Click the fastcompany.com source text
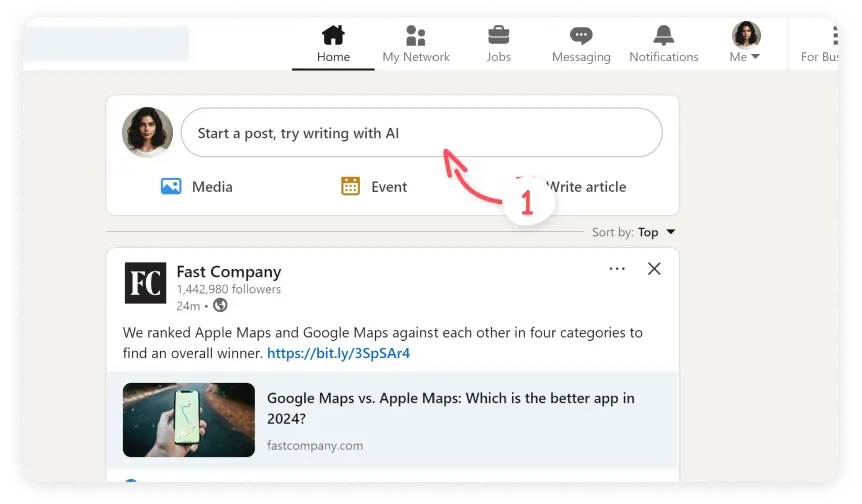 pyautogui.click(x=315, y=445)
